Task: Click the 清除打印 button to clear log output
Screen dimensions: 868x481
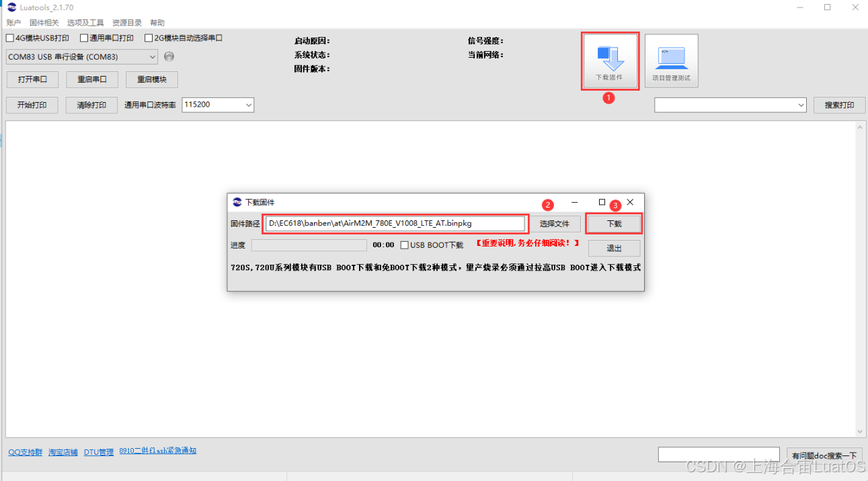Action: pos(91,105)
